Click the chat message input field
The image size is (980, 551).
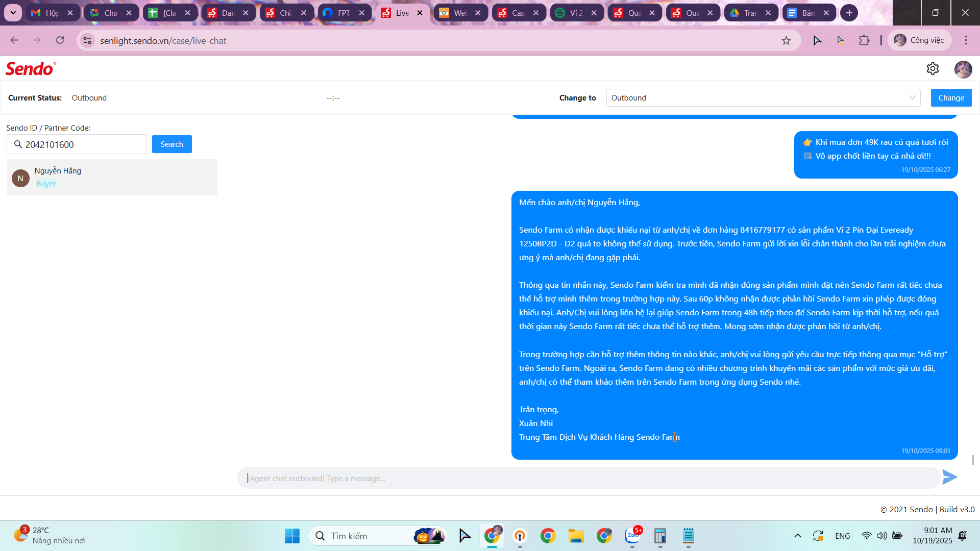point(587,479)
